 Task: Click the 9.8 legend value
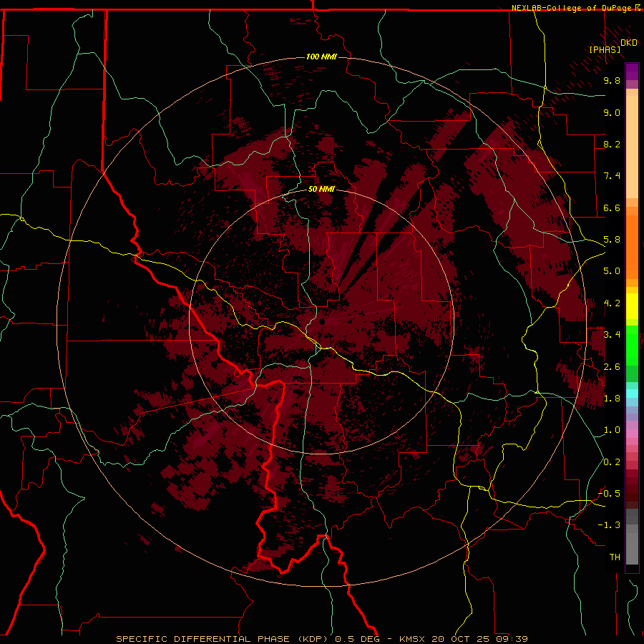[612, 80]
